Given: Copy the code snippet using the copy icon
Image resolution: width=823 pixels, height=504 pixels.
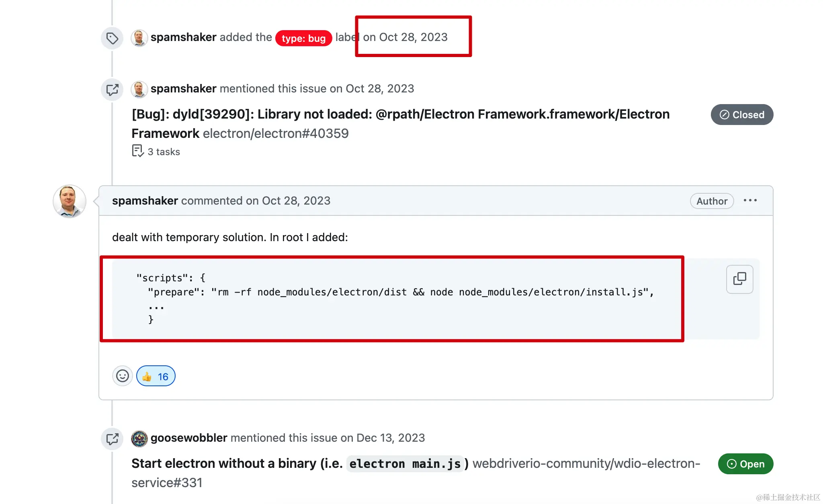Looking at the screenshot, I should coord(739,279).
